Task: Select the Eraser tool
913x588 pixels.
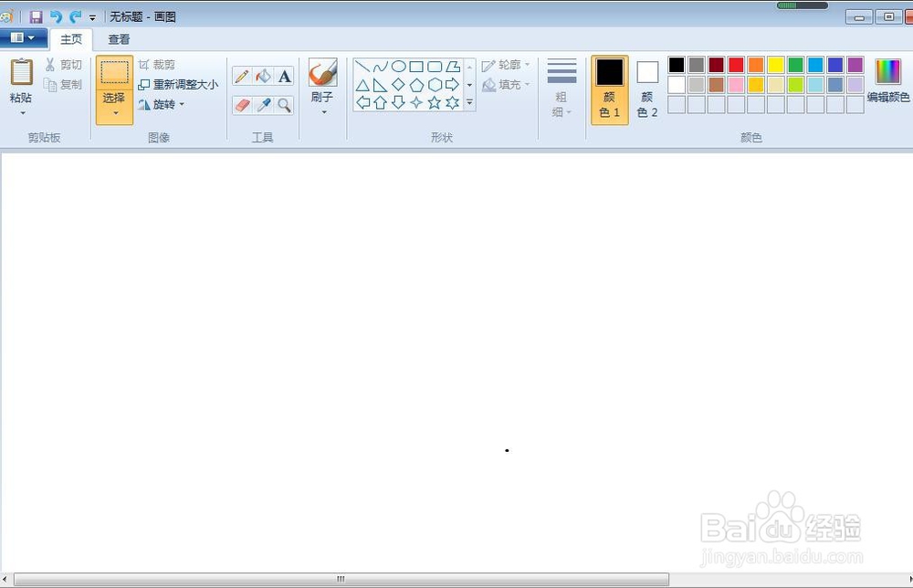Action: (x=242, y=105)
